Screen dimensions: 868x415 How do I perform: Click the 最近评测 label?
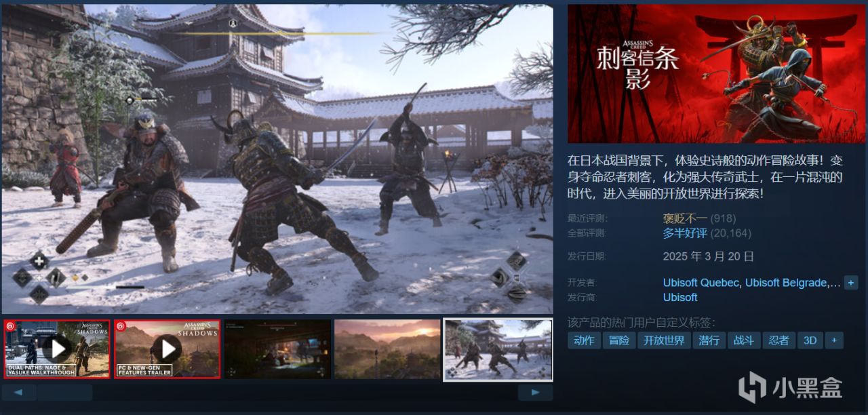(587, 218)
